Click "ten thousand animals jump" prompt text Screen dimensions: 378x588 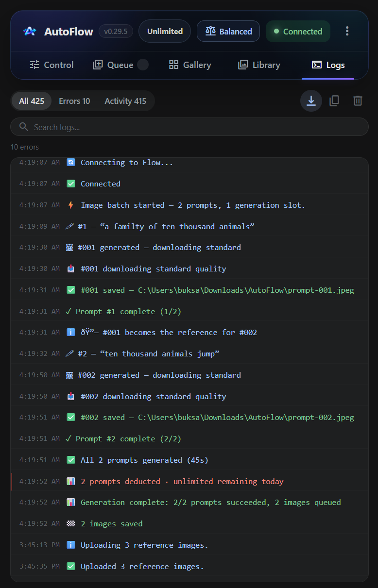159,353
